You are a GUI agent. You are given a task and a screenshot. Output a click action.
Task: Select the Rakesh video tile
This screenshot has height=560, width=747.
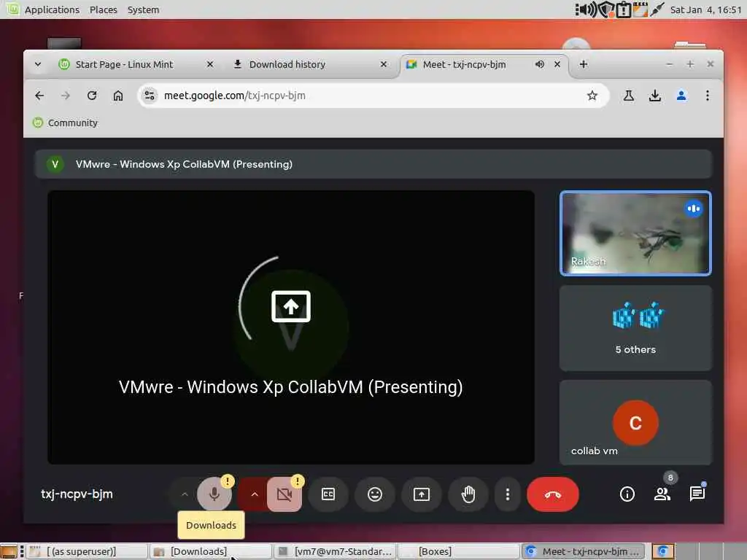point(635,233)
